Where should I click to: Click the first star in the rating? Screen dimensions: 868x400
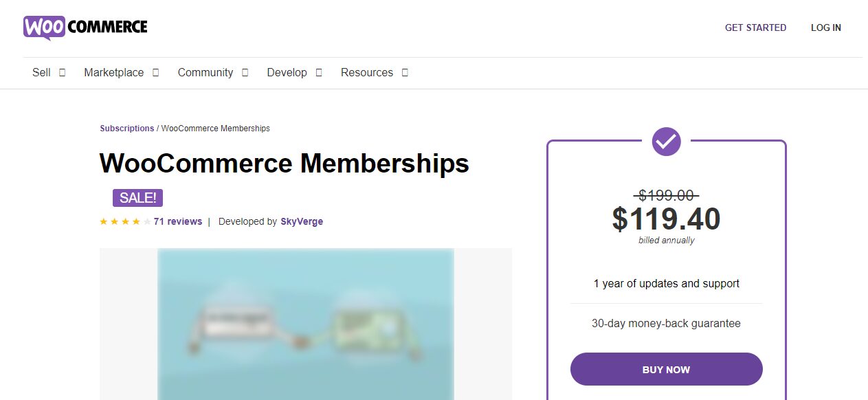pos(103,221)
